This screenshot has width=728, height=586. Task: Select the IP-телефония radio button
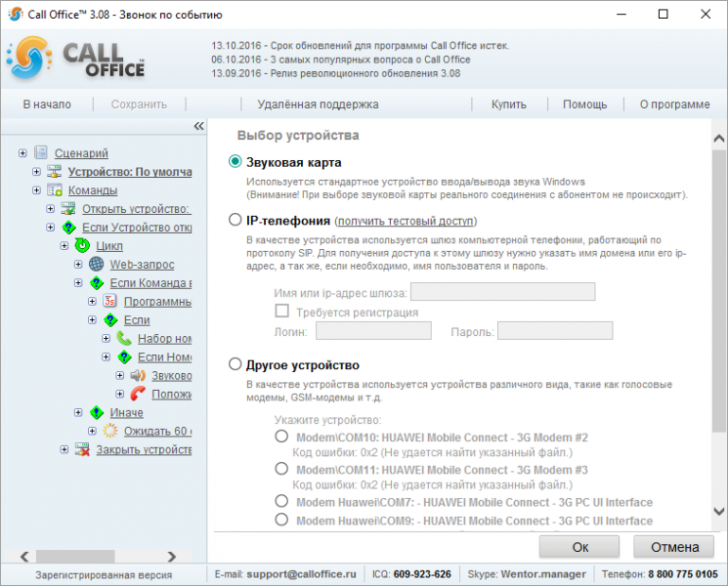point(235,220)
